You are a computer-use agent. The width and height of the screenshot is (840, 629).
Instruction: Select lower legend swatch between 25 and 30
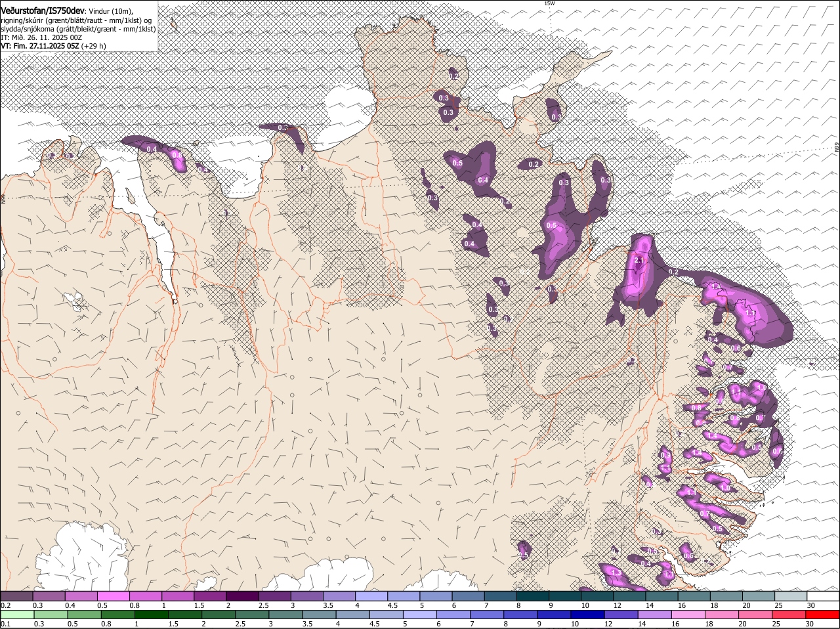(787, 615)
